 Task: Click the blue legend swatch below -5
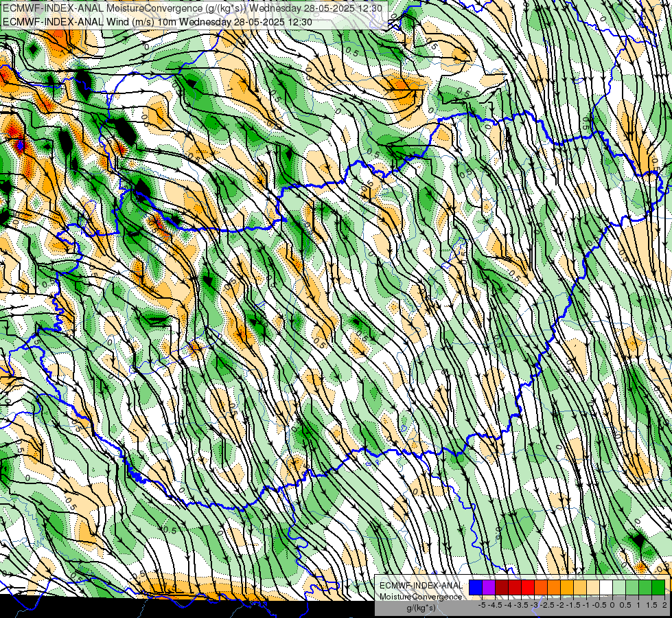[x=476, y=588]
